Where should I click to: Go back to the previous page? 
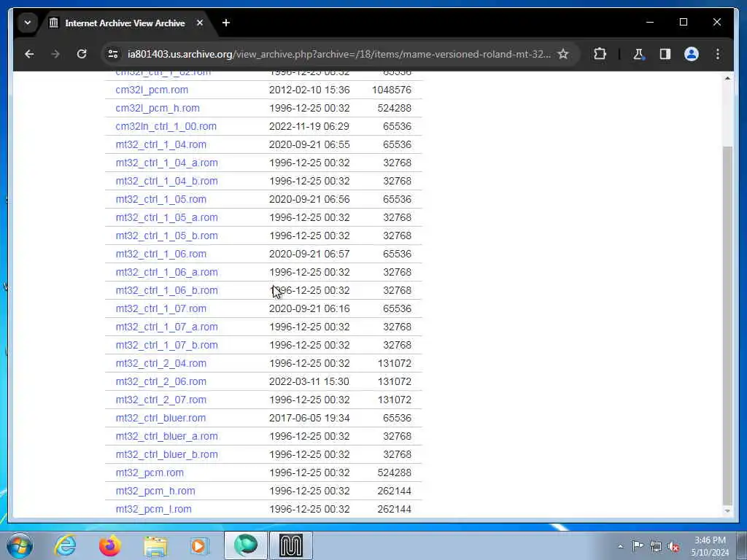click(29, 54)
